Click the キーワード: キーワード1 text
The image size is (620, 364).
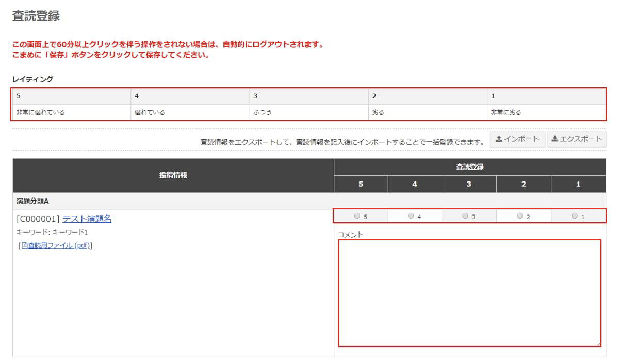(x=52, y=233)
